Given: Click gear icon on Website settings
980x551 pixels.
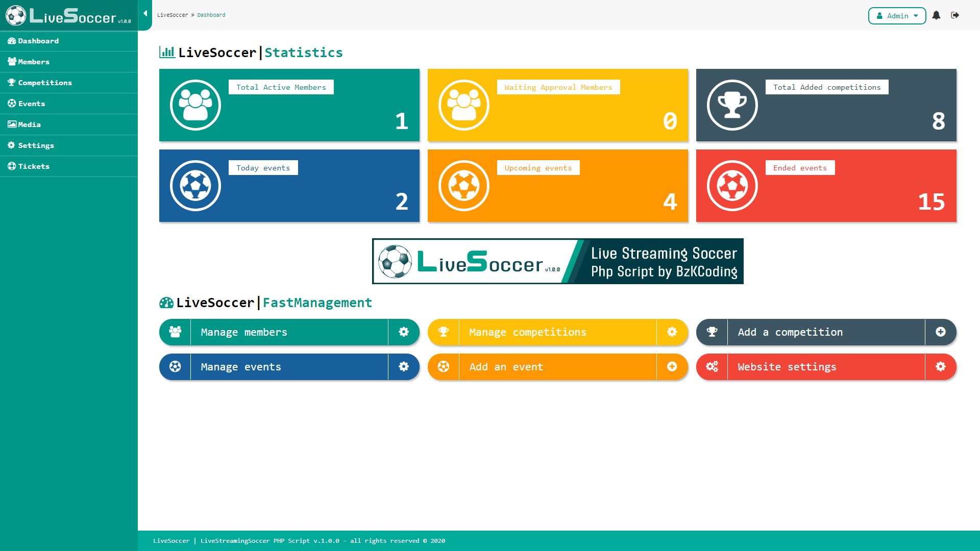Looking at the screenshot, I should [941, 367].
